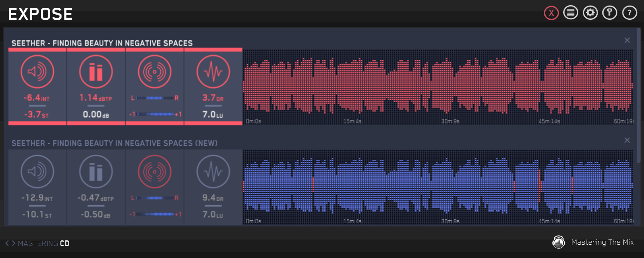This screenshot has height=258, width=644.
Task: Click 45m:14s marker on blue waveform
Action: (x=549, y=221)
